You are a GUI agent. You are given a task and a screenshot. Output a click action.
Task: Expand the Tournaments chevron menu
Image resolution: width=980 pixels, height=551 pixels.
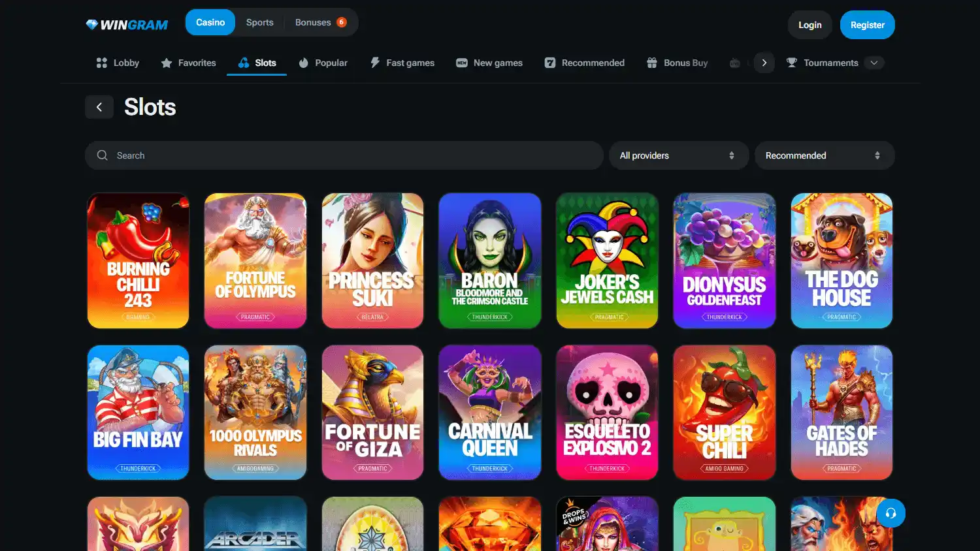pos(874,63)
